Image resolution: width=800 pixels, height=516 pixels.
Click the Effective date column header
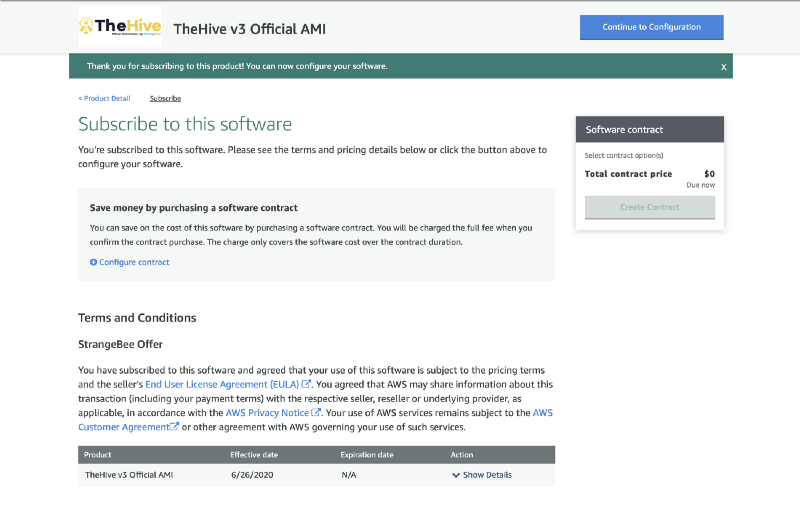[254, 455]
